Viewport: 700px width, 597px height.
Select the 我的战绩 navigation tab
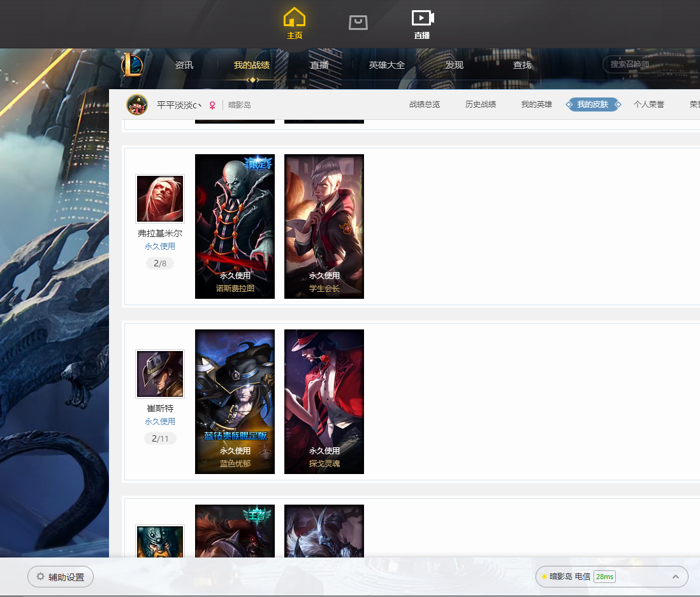point(252,65)
